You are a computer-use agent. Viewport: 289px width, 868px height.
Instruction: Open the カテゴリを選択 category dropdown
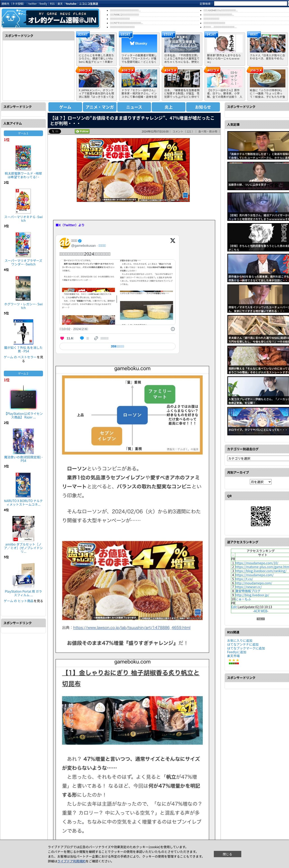pyautogui.click(x=258, y=458)
